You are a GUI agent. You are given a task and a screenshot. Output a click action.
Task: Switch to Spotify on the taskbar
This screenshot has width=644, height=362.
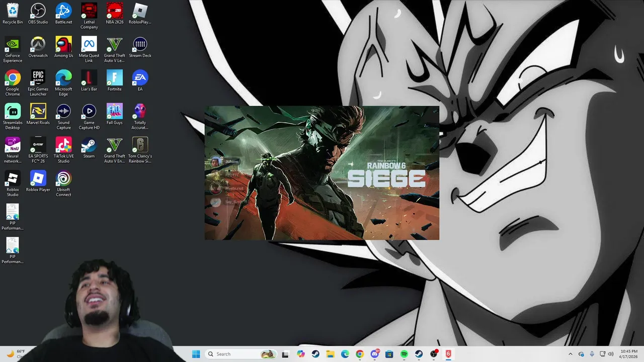tap(404, 354)
